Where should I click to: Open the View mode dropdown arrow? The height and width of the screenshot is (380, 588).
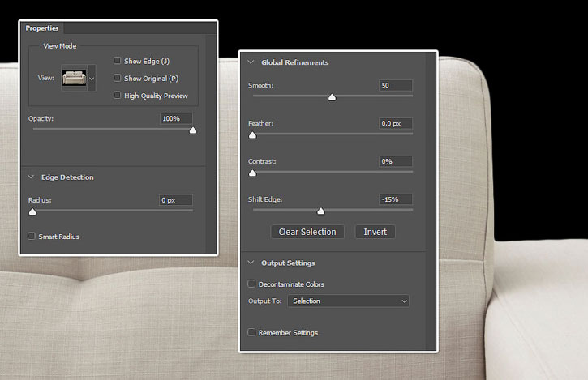[x=92, y=78]
